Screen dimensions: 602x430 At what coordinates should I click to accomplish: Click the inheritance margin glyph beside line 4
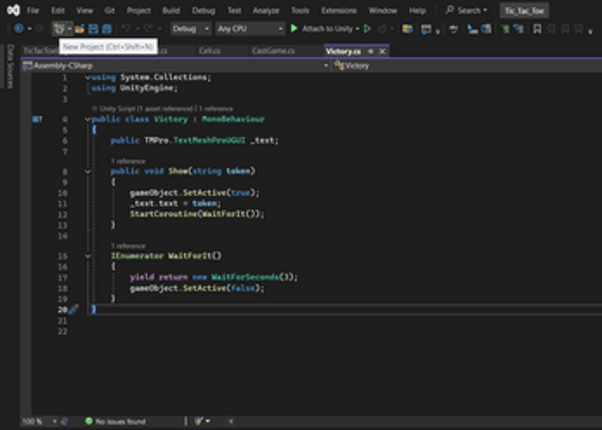(x=37, y=119)
